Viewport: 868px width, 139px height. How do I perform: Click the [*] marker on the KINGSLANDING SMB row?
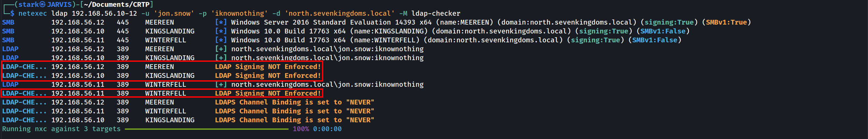point(221,31)
